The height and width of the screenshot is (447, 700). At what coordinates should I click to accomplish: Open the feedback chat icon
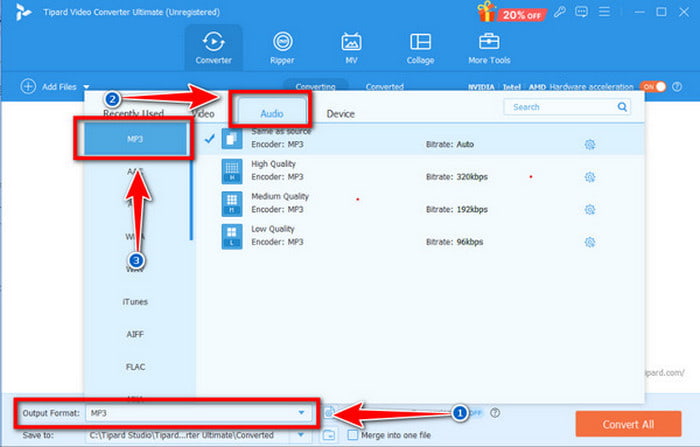tap(581, 12)
